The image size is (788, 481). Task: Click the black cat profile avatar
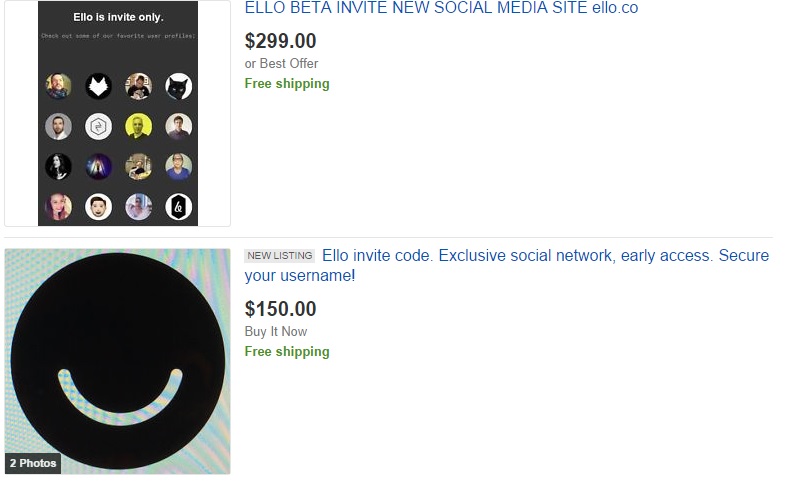tap(178, 86)
